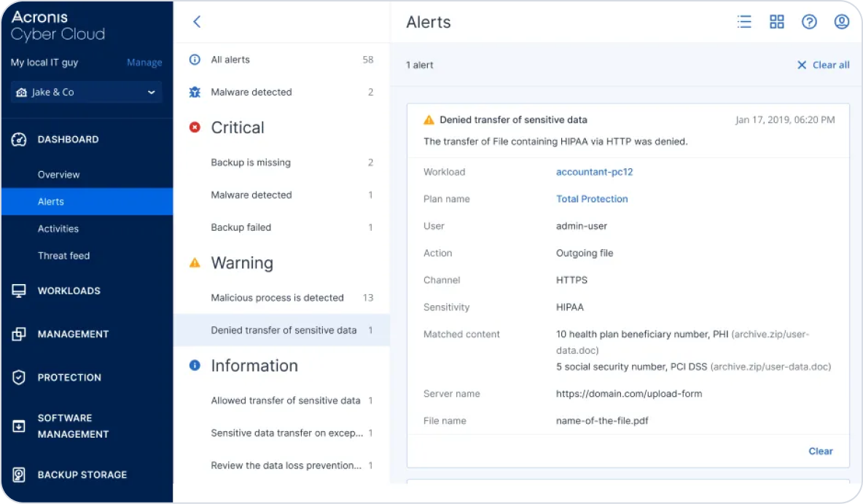This screenshot has height=504, width=863.
Task: Click the Workloads monitor icon
Action: point(19,291)
